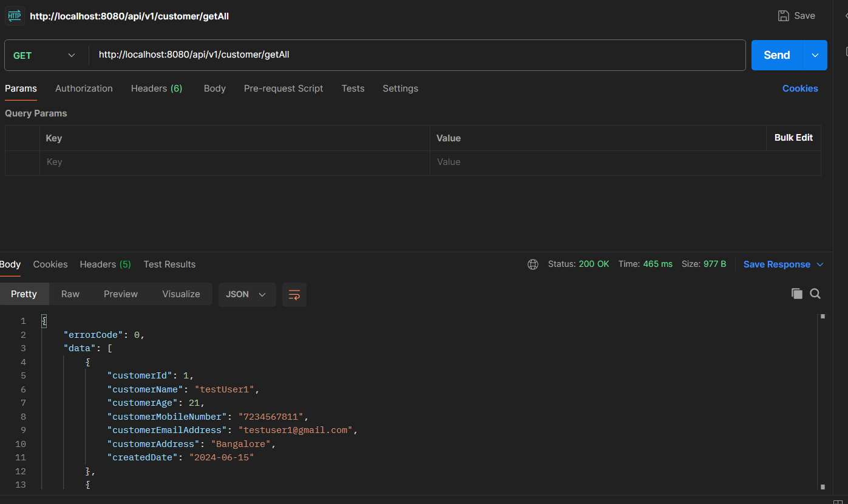
Task: Open the HTTP method GET dropdown
Action: coord(46,55)
